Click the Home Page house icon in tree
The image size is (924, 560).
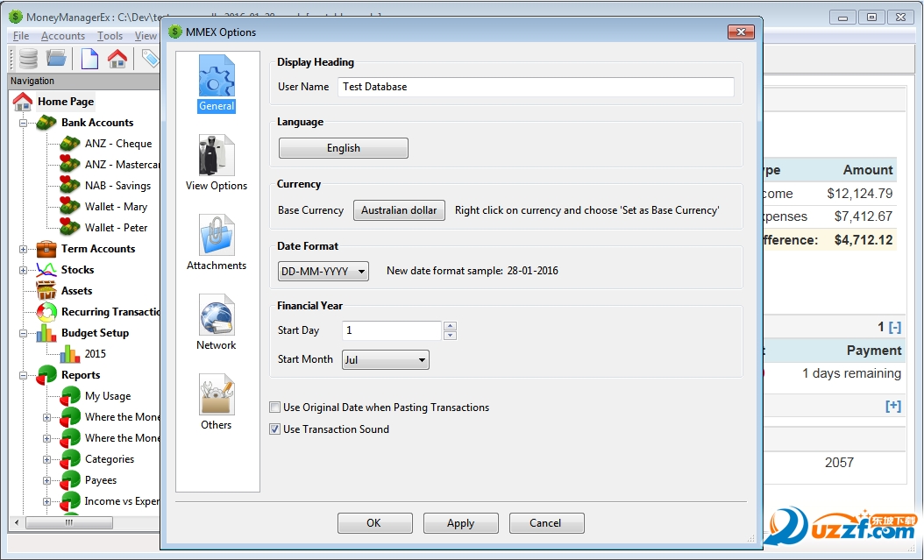[23, 102]
